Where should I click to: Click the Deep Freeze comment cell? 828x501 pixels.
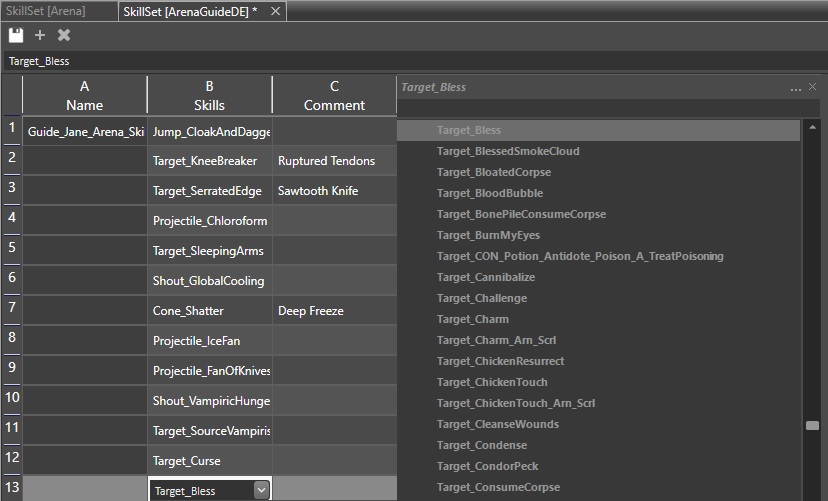pyautogui.click(x=334, y=311)
